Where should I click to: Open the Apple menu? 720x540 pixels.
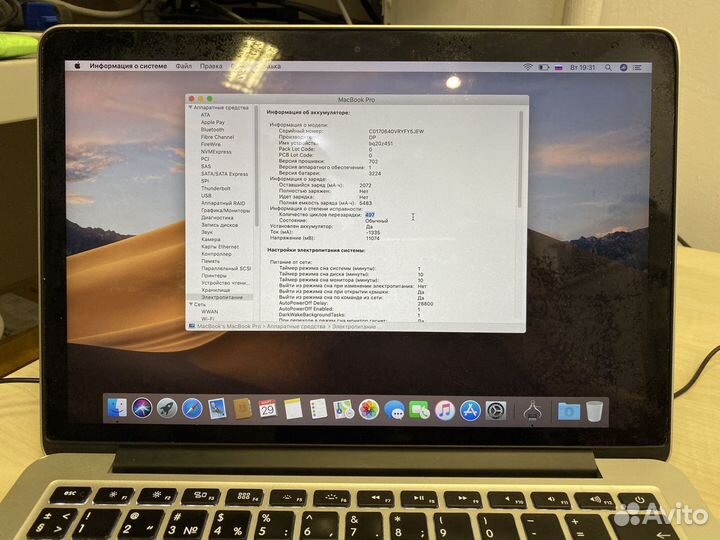[x=78, y=66]
